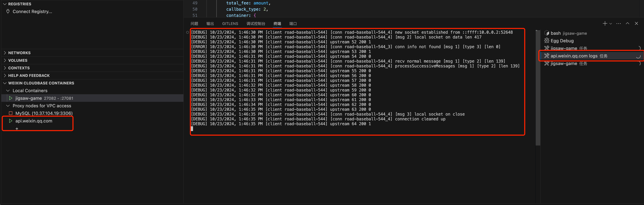The height and width of the screenshot is (205, 644).
Task: Add proxy node with plus icon
Action: point(17,128)
